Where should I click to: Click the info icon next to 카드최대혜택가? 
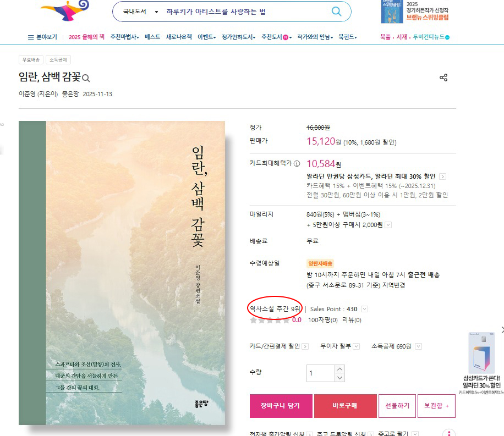point(297,163)
